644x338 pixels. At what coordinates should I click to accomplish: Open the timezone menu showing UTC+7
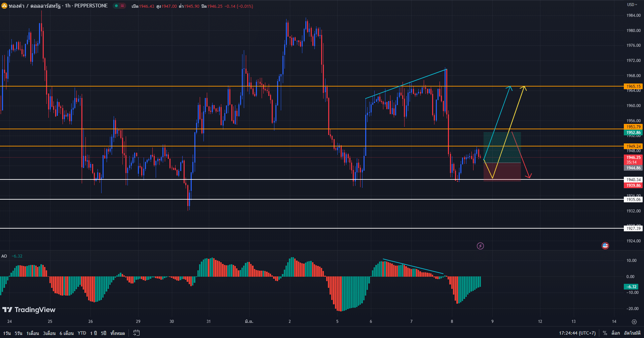click(577, 333)
